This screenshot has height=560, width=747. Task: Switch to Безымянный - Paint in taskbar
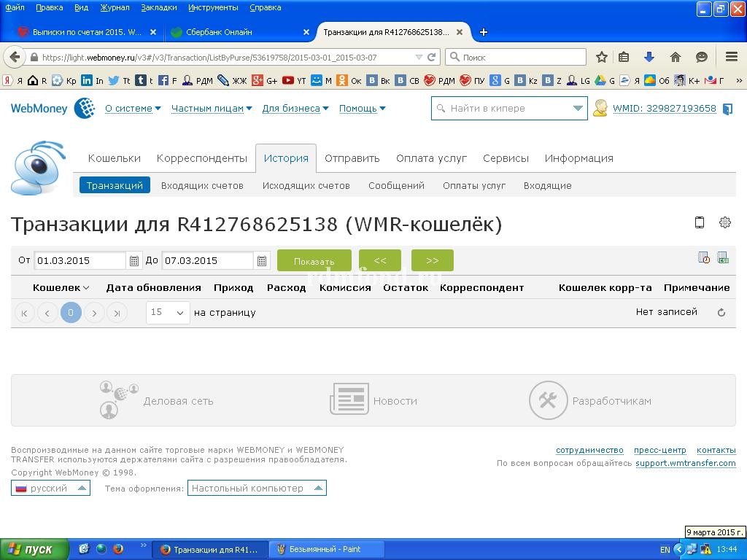pos(326,549)
